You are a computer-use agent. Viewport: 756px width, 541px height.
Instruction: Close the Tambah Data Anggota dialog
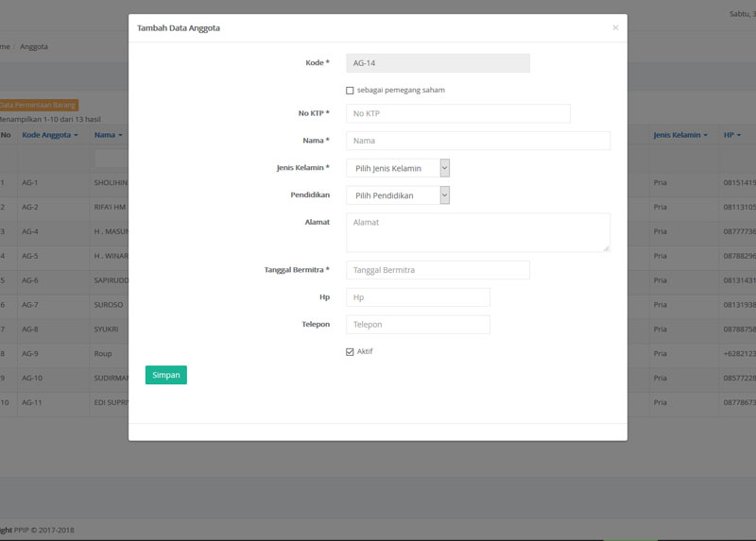click(x=615, y=28)
